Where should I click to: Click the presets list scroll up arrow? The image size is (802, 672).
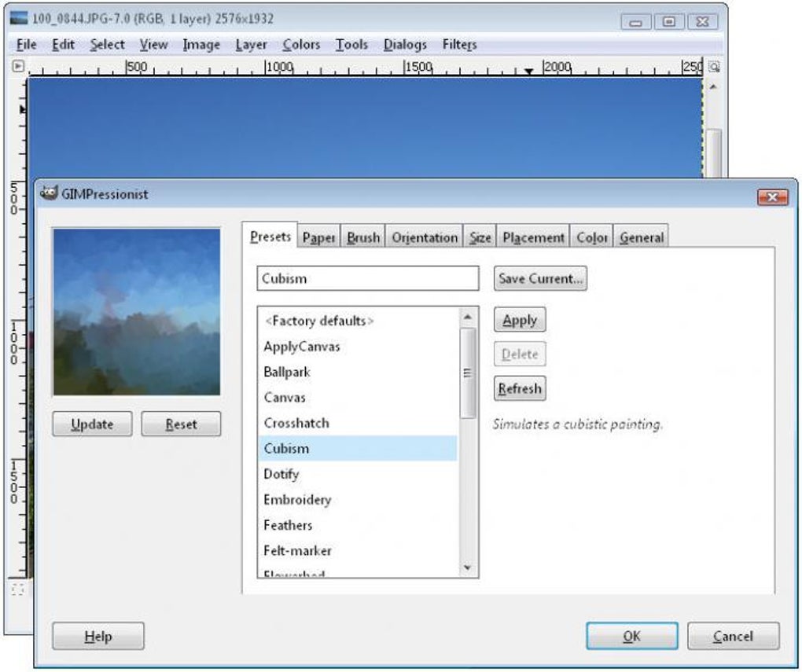[468, 317]
